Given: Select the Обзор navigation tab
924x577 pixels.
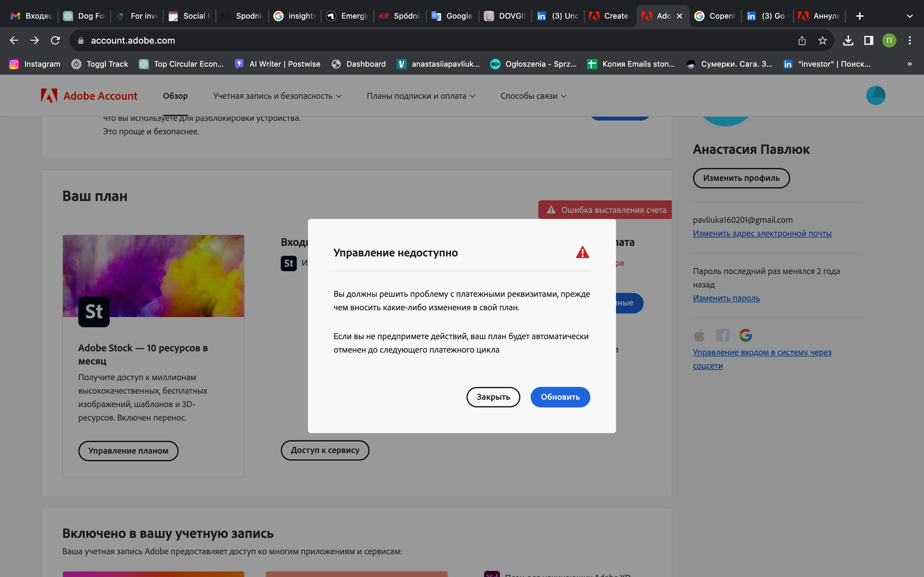Looking at the screenshot, I should click(175, 96).
